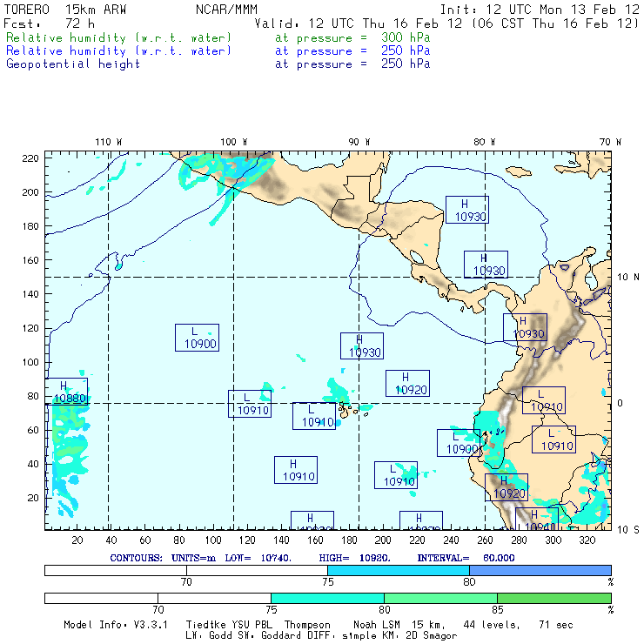Image resolution: width=644 pixels, height=644 pixels.
Task: Click the green 'Relative humidity (w.r.t. water)' legend line
Action: (x=118, y=37)
